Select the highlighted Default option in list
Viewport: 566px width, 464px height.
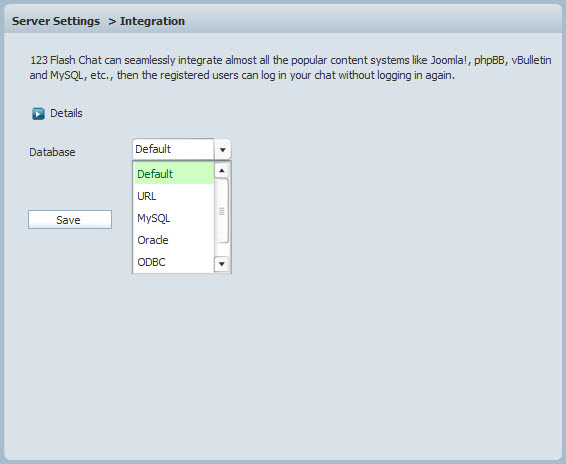point(174,174)
